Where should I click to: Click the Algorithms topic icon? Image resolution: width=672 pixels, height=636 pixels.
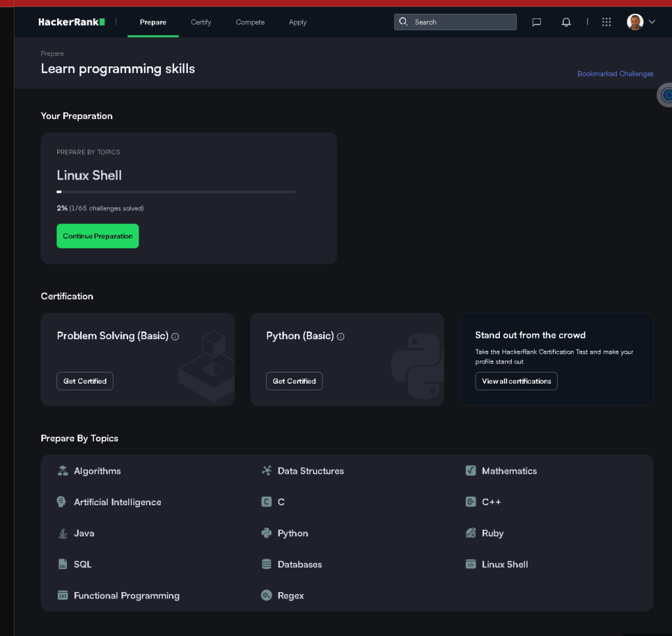pos(62,470)
